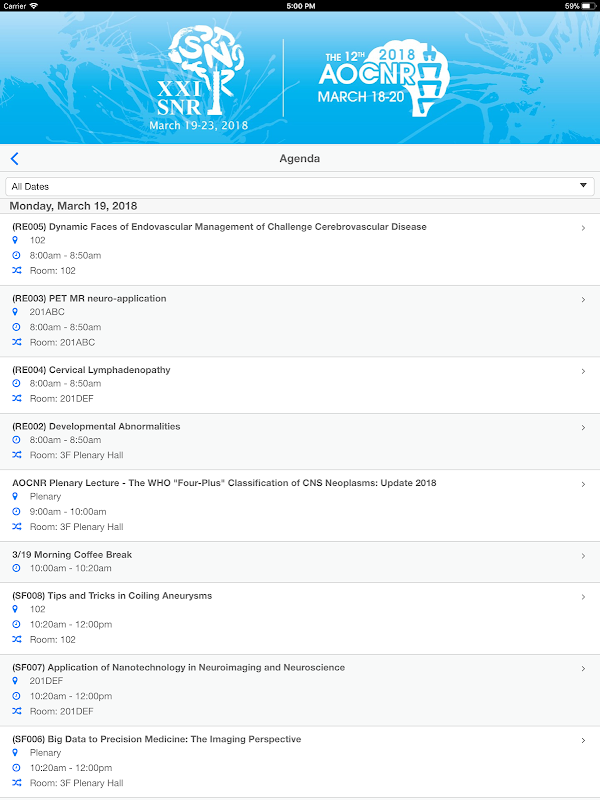Expand chevron on SF007 Nanotechnology row
The image size is (600, 800).
pyautogui.click(x=583, y=668)
